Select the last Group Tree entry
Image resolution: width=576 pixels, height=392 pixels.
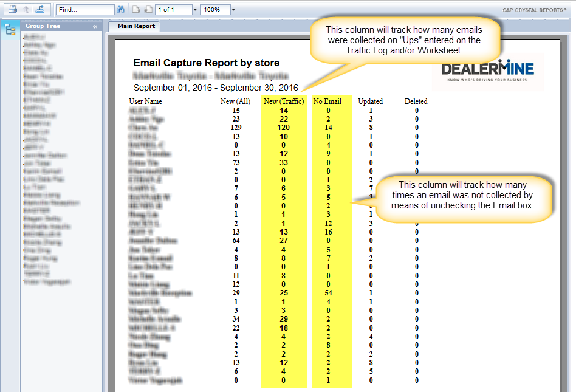[x=47, y=282]
